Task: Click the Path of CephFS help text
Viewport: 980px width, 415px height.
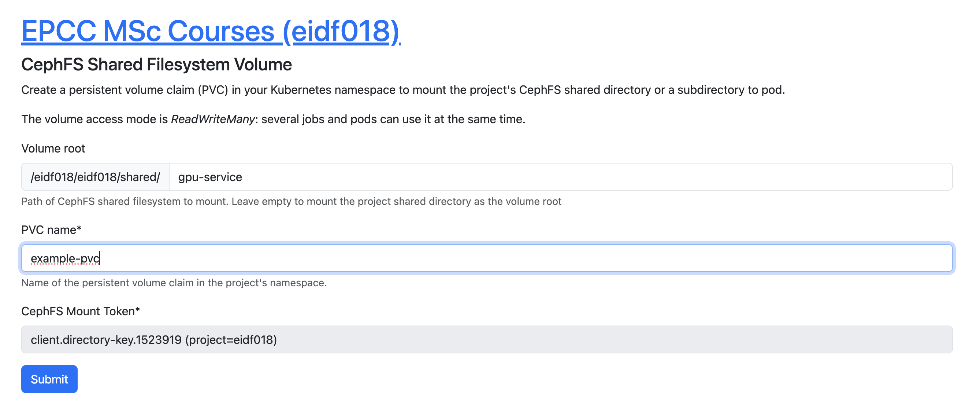Action: click(x=292, y=201)
